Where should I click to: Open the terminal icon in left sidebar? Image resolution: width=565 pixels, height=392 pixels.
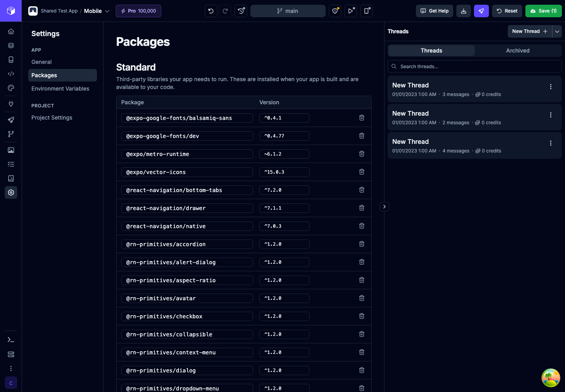click(11, 340)
